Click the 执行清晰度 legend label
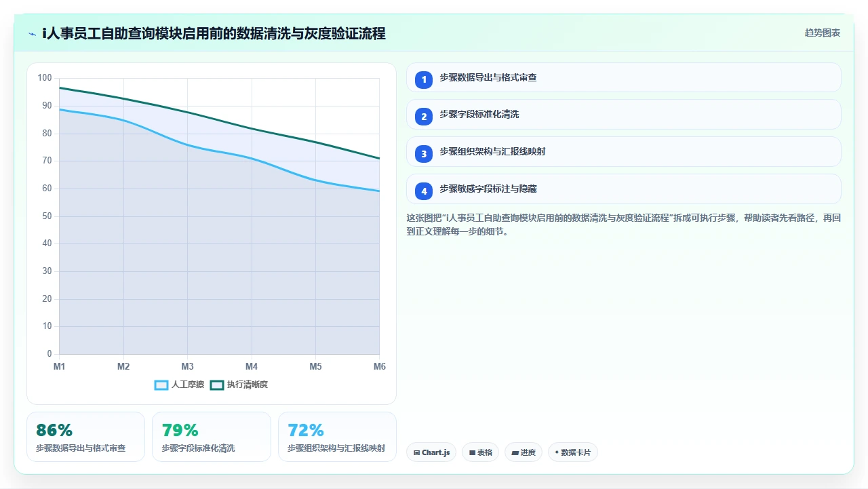Screen dimensions: 868x489 [248, 385]
